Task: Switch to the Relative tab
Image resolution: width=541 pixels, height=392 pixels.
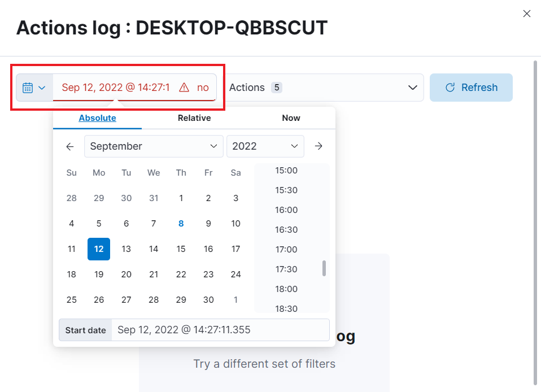Action: click(x=194, y=118)
